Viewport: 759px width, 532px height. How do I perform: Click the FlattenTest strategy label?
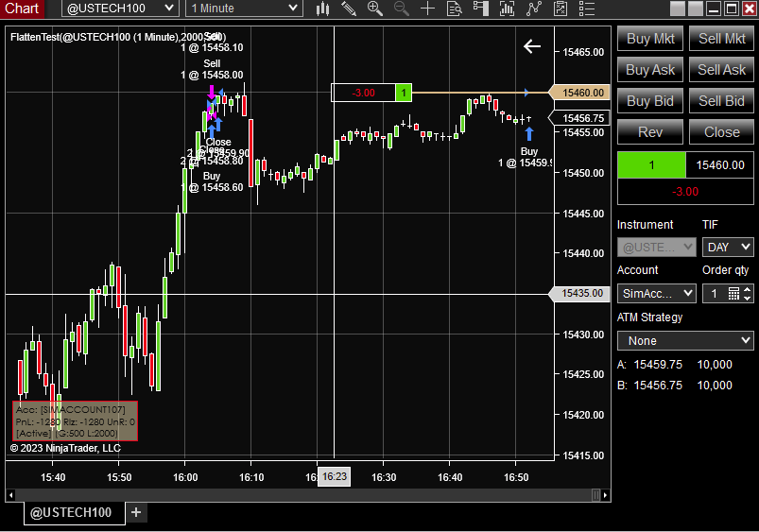click(x=117, y=37)
